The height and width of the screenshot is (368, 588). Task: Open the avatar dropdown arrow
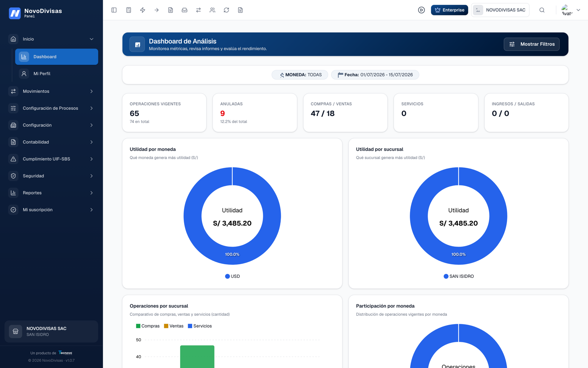578,10
